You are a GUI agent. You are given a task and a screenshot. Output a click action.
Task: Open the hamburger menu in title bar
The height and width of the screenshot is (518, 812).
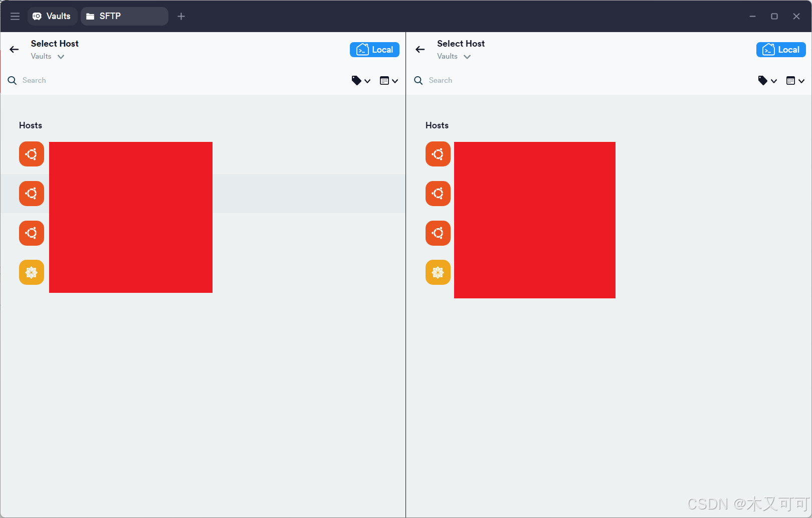point(15,17)
